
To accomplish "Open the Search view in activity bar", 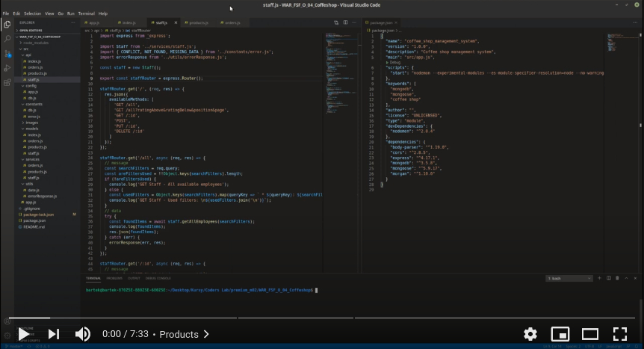I will click(7, 39).
